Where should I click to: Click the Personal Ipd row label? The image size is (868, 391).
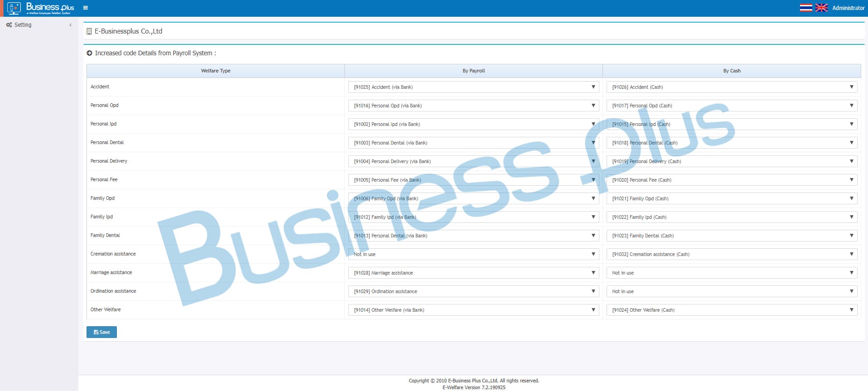point(103,124)
